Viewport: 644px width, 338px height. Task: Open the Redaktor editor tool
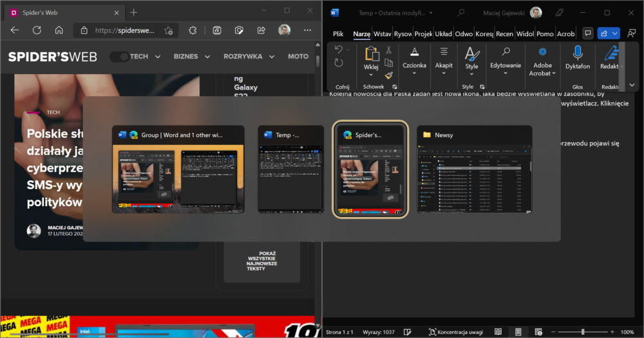click(611, 57)
